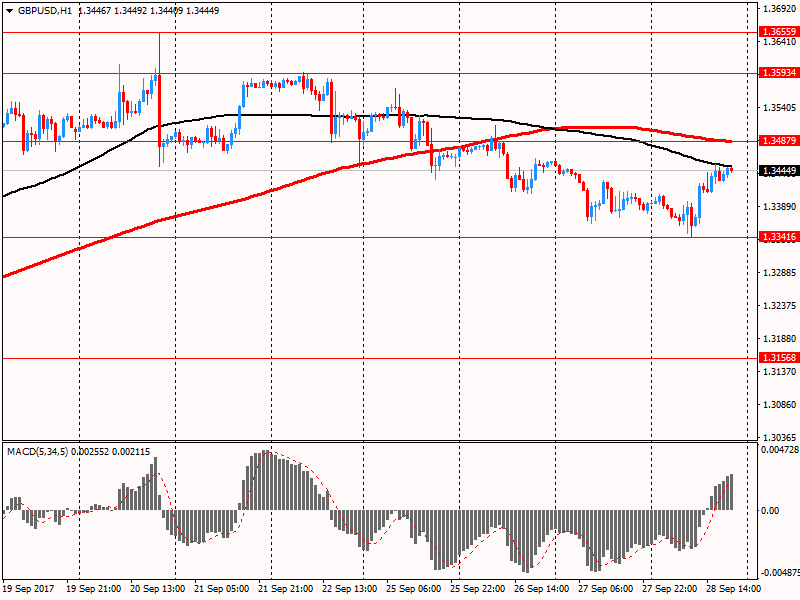Select the 1.31880 price scale value
Image resolution: width=800 pixels, height=600 pixels.
(x=780, y=339)
